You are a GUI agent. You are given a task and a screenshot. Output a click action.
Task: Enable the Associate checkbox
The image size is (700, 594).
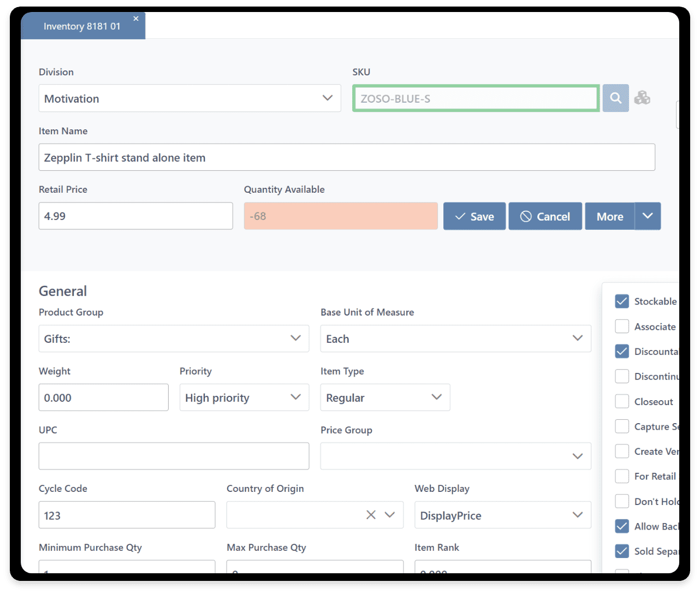pos(621,326)
